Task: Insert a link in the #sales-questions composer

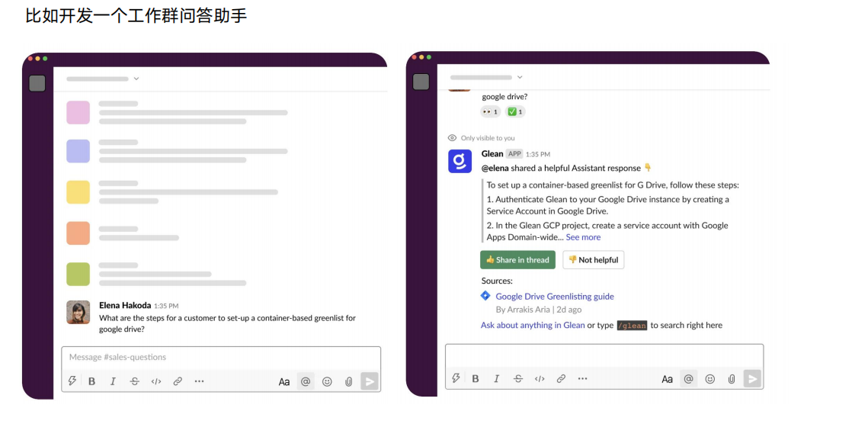Action: click(x=178, y=381)
